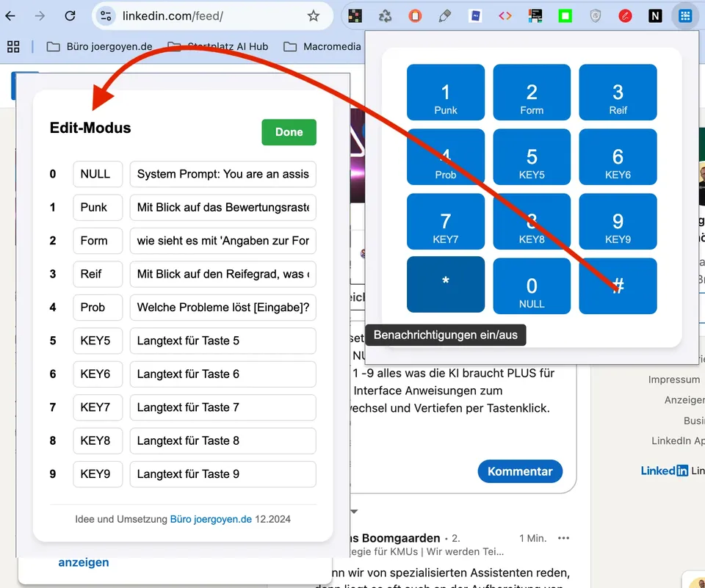Open the Impressum link
The image size is (705, 588).
coord(674,380)
